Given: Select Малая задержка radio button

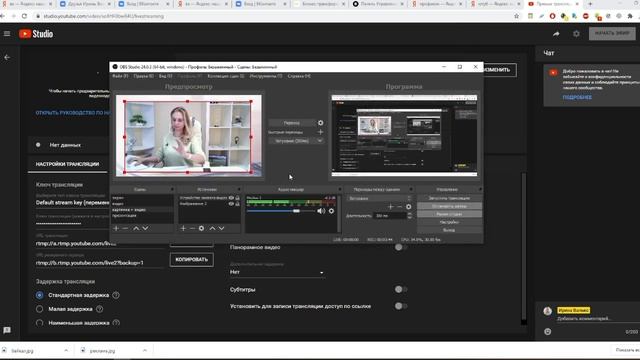Looking at the screenshot, I should [x=40, y=309].
